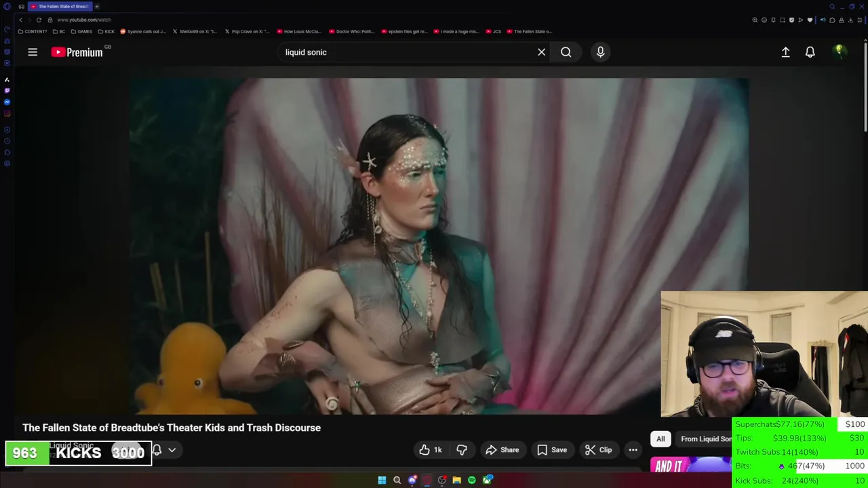Image resolution: width=868 pixels, height=488 pixels.
Task: Open 'epstein files get re...' bookmark
Action: 404,31
